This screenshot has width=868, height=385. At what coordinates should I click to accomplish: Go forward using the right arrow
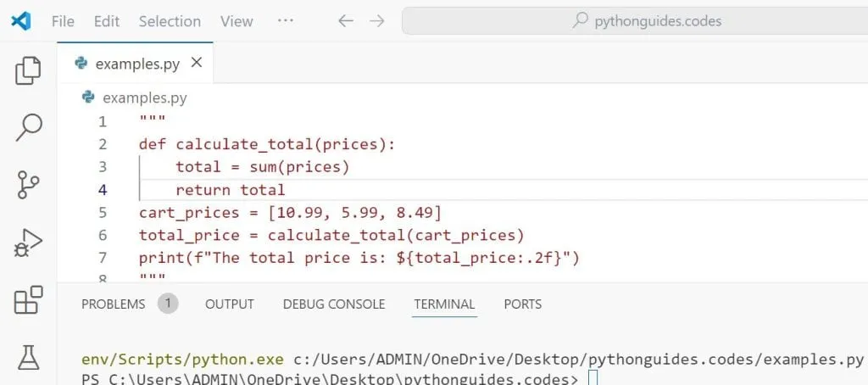[377, 21]
